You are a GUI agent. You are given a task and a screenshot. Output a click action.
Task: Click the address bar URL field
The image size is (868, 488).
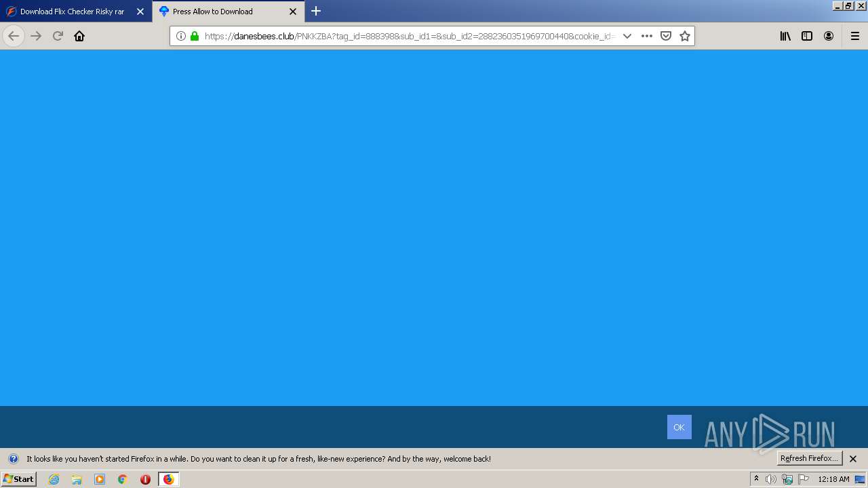click(410, 36)
